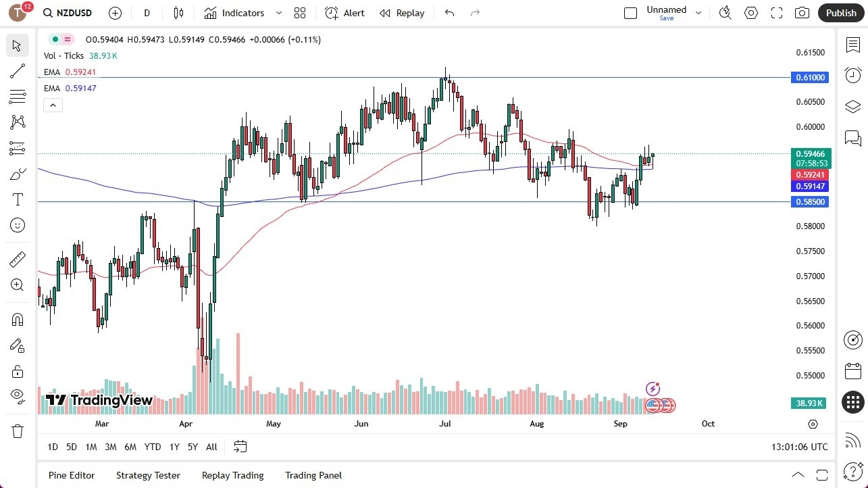The width and height of the screenshot is (868, 488).
Task: Select the Measure ruler tool
Action: coord(17,259)
